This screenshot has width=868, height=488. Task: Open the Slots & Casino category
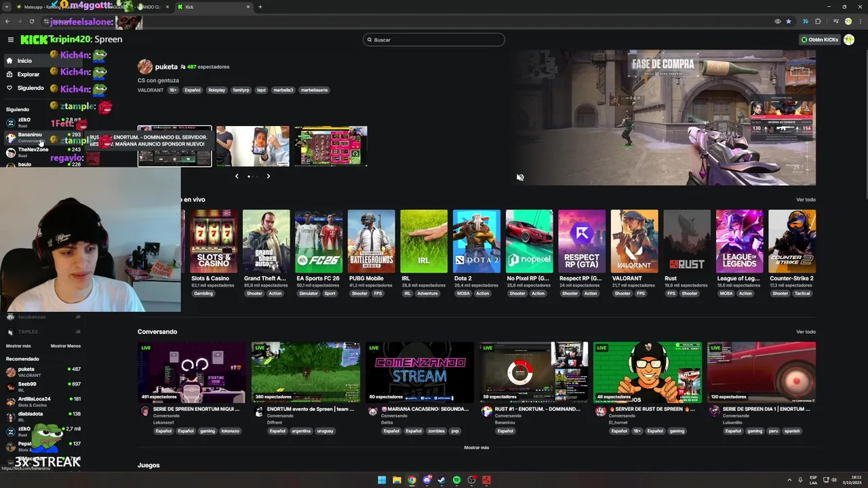point(214,241)
